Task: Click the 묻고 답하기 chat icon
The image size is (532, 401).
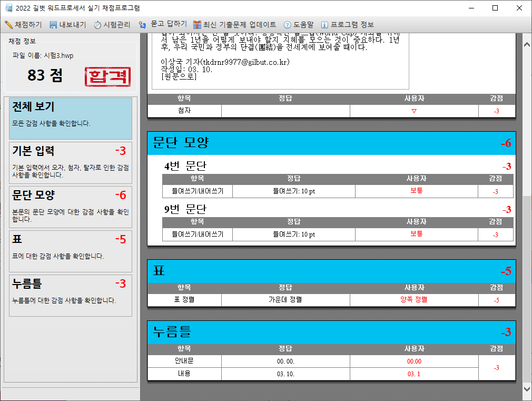Action: point(142,25)
